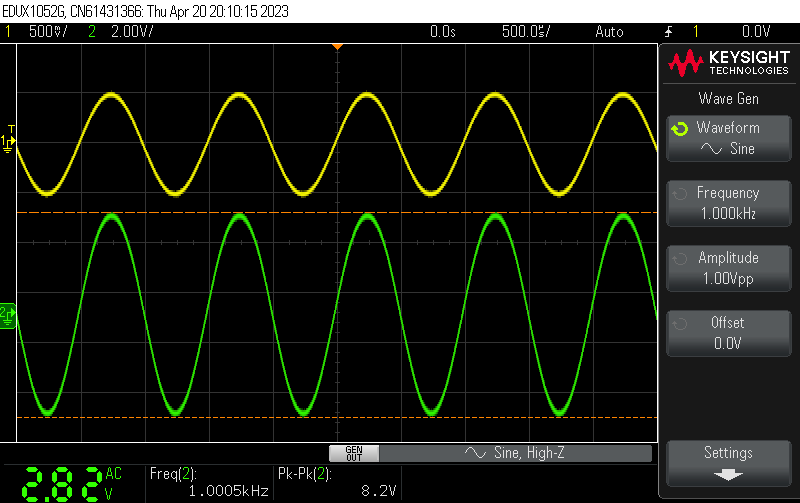Open the Settings softkey menu
The image size is (800, 503).
coord(729,463)
